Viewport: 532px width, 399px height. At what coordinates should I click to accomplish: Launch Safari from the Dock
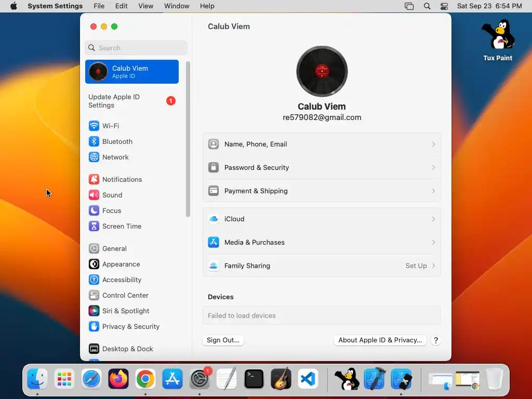click(x=91, y=379)
